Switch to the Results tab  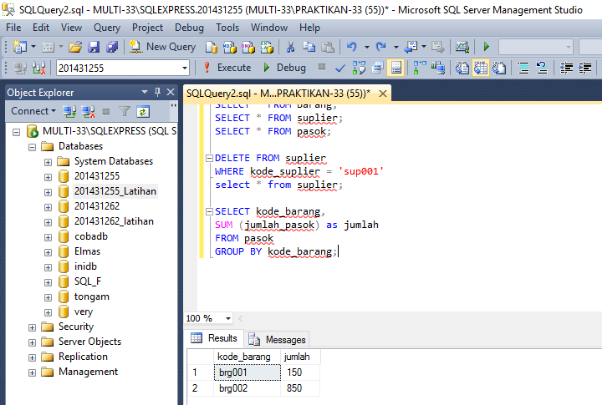click(214, 338)
